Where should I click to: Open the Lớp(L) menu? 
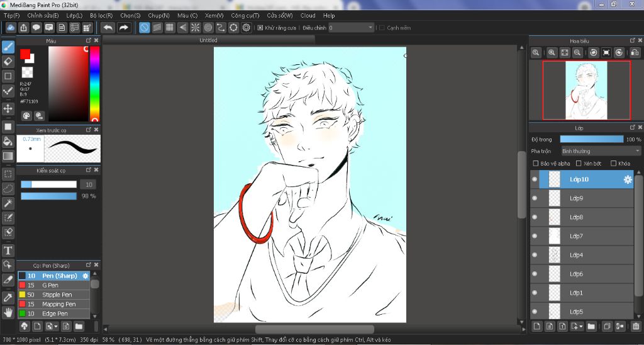74,15
